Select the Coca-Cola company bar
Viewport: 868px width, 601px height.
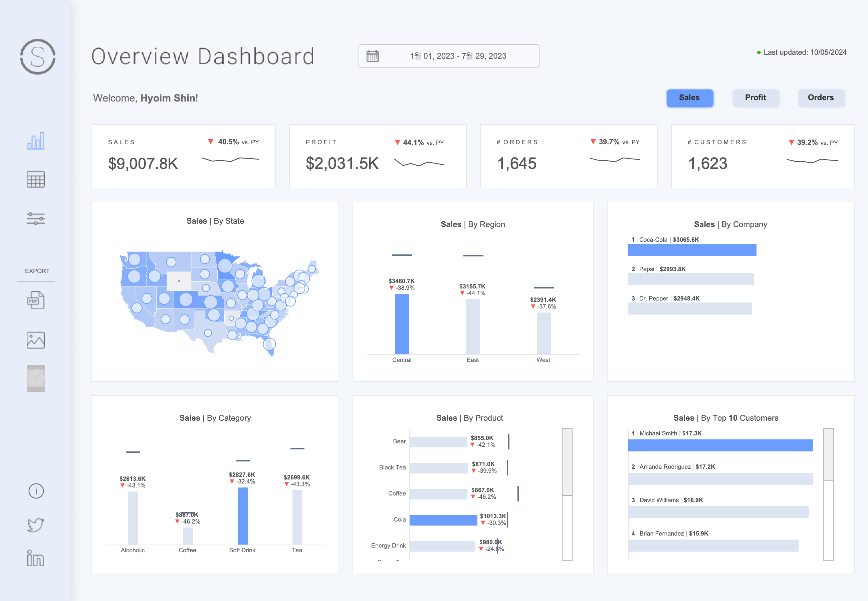[691, 250]
